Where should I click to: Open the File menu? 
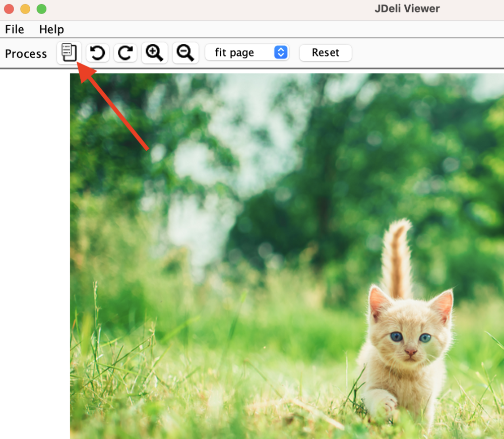(x=14, y=29)
